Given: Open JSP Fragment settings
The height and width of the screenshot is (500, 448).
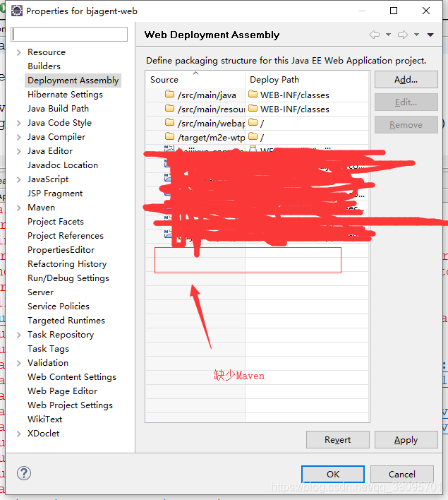Looking at the screenshot, I should (55, 194).
